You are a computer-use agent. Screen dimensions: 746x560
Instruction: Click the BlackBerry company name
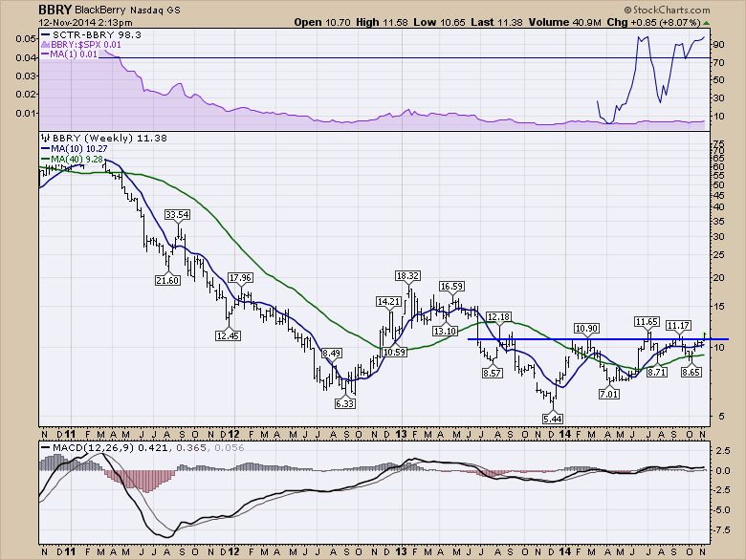(100, 10)
